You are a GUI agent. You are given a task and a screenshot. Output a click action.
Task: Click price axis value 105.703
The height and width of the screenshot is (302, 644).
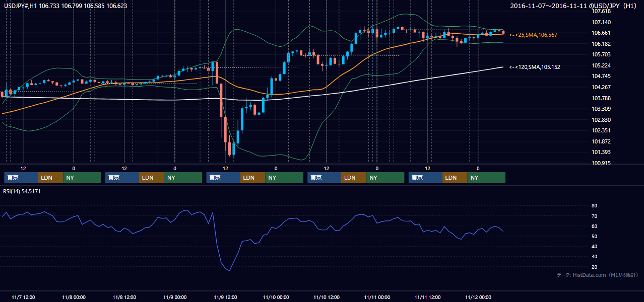tap(602, 54)
